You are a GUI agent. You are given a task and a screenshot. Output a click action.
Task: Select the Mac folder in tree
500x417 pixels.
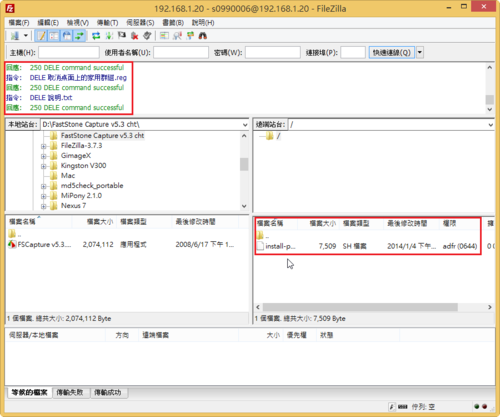tap(68, 176)
